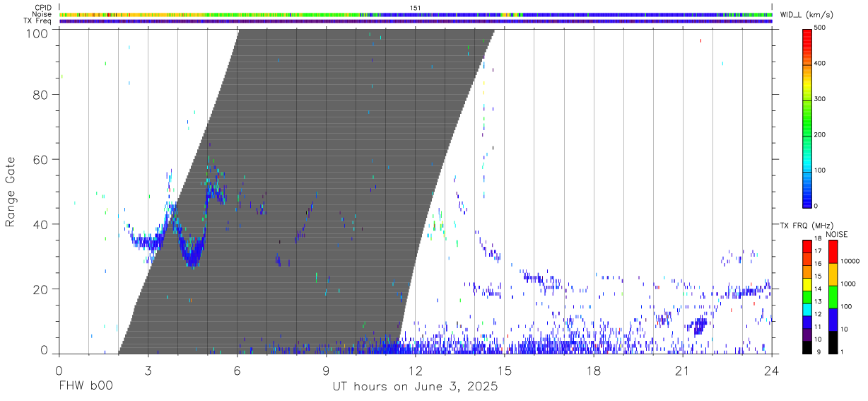
Task: Click the "Noise" strip label at top left
Action: click(x=42, y=14)
